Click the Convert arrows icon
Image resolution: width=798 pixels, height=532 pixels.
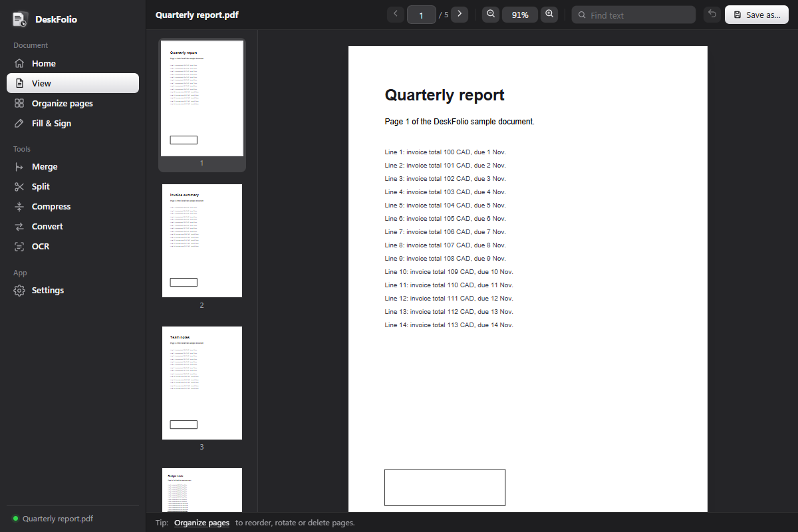click(x=19, y=226)
